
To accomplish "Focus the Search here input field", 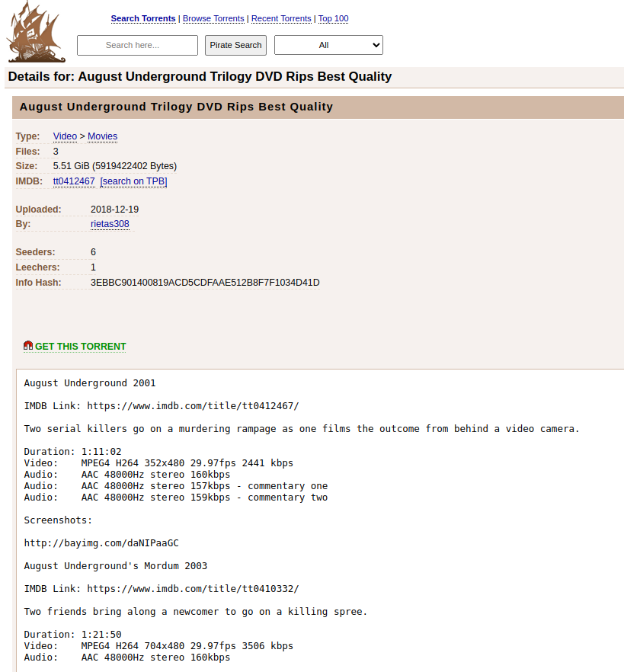I will click(138, 45).
